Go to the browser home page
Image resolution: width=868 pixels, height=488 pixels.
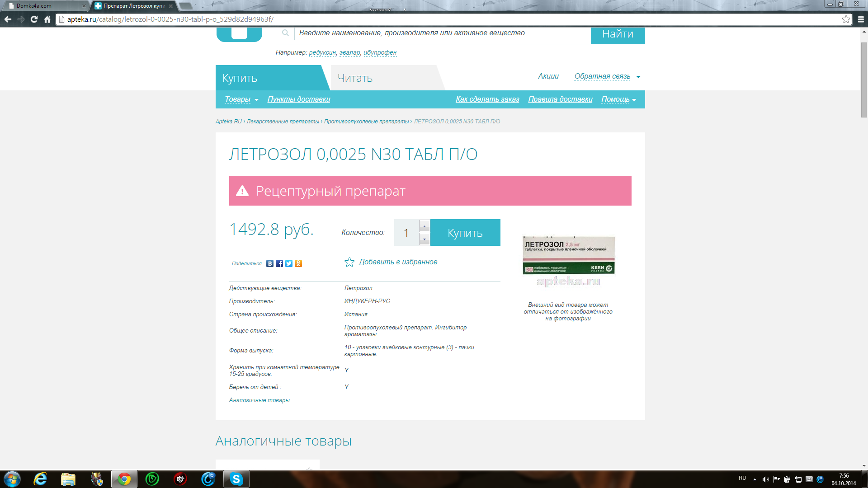coord(47,19)
